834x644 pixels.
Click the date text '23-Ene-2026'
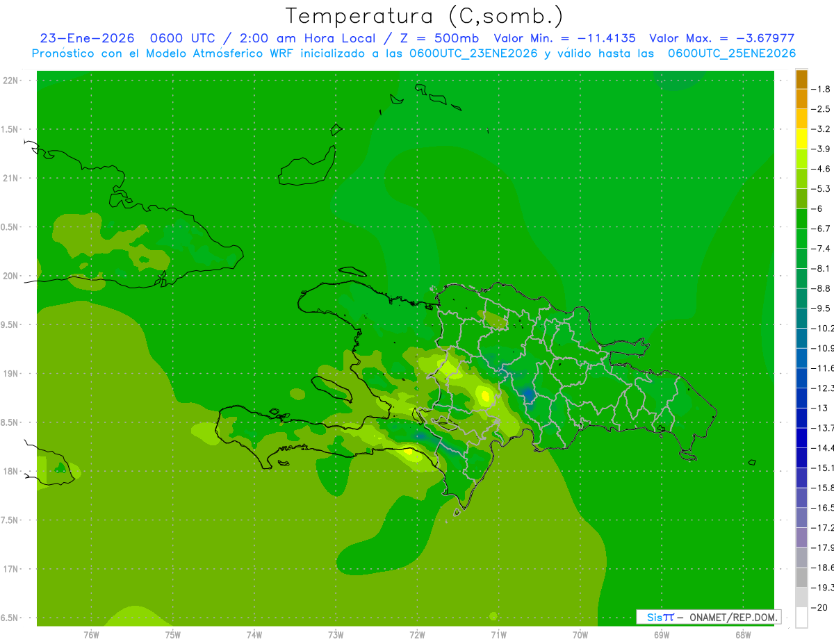[87, 38]
